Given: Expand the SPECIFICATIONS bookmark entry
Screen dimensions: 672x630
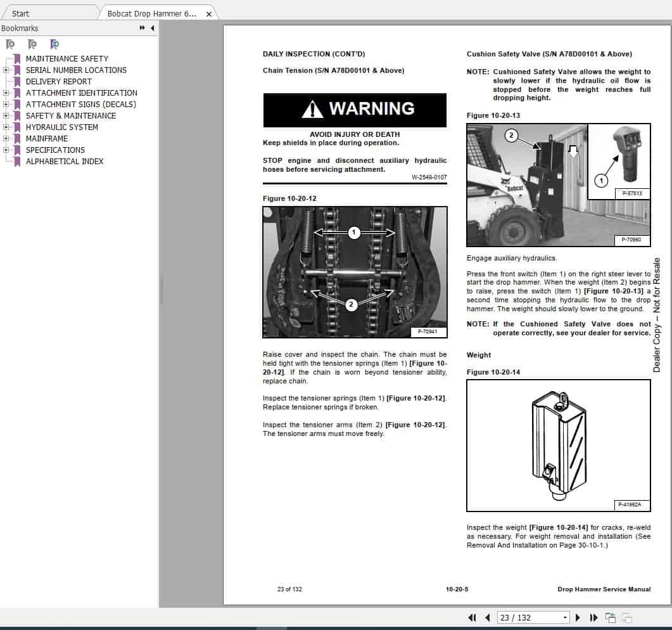Looking at the screenshot, I should coord(5,150).
